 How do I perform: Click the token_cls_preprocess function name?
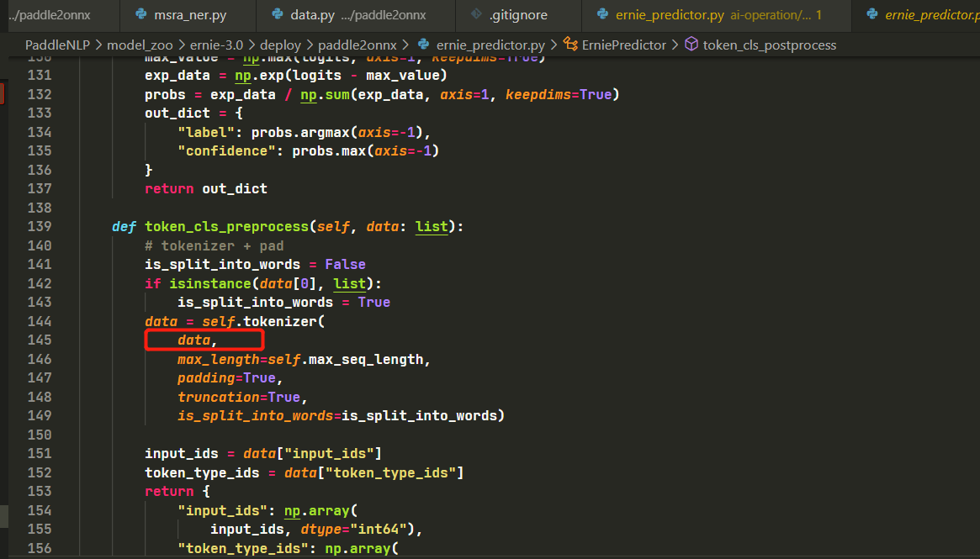point(227,226)
